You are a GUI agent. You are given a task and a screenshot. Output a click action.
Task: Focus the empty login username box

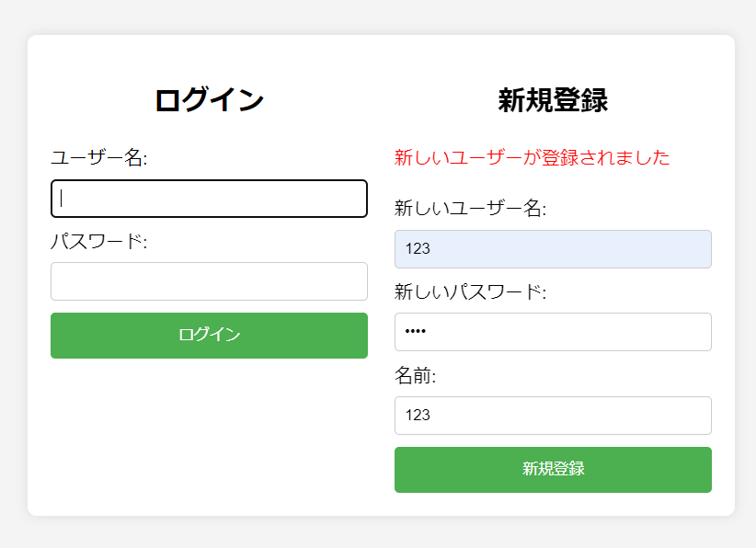tap(209, 198)
